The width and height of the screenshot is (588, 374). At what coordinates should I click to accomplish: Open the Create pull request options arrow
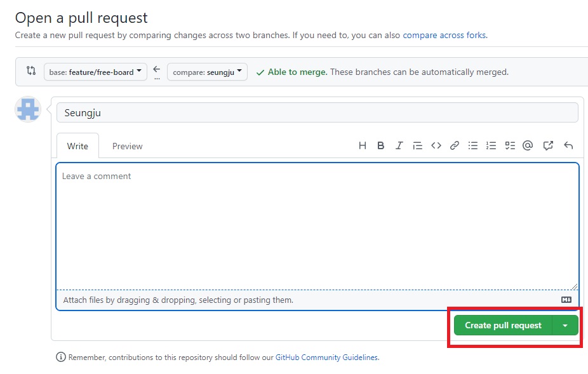[x=565, y=325]
